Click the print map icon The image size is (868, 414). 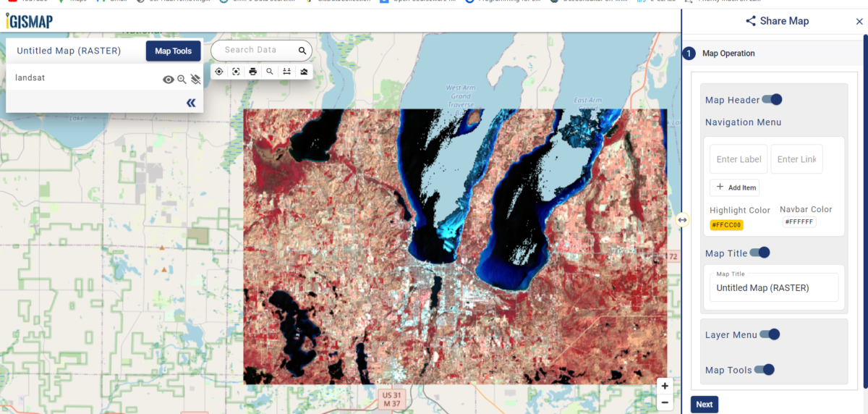point(252,72)
